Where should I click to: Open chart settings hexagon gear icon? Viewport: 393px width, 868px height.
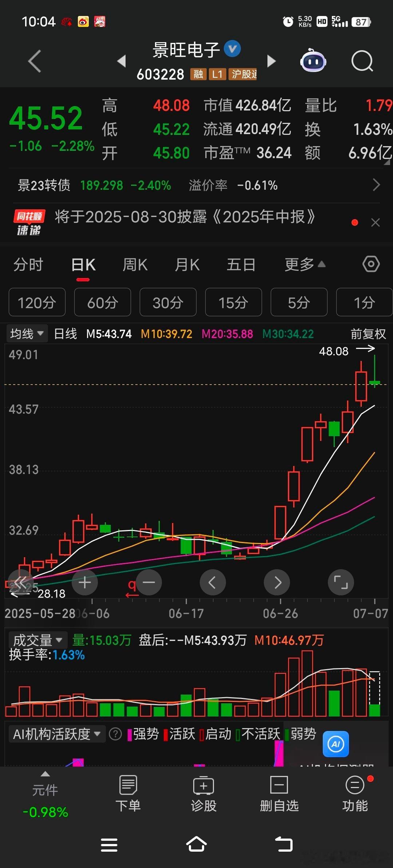(371, 264)
